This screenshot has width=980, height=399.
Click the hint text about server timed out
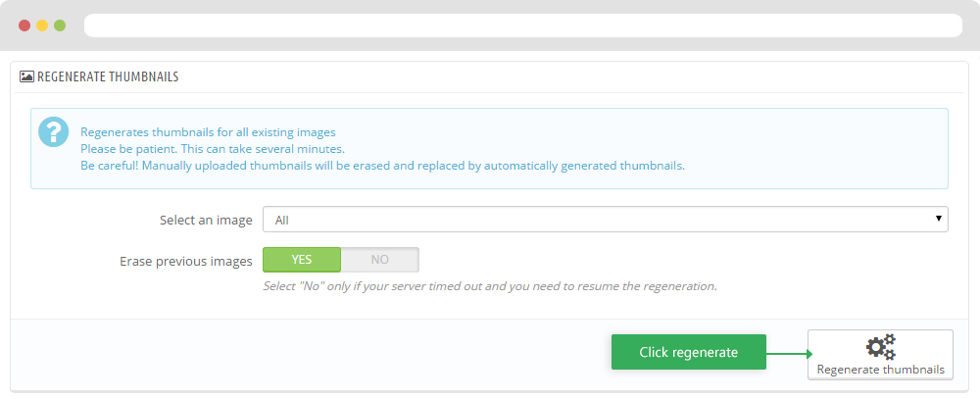point(490,287)
